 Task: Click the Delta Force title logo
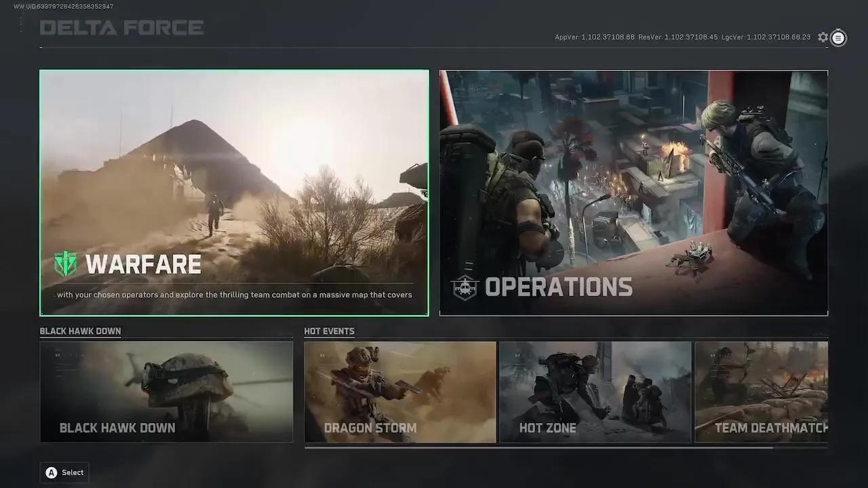(x=121, y=28)
